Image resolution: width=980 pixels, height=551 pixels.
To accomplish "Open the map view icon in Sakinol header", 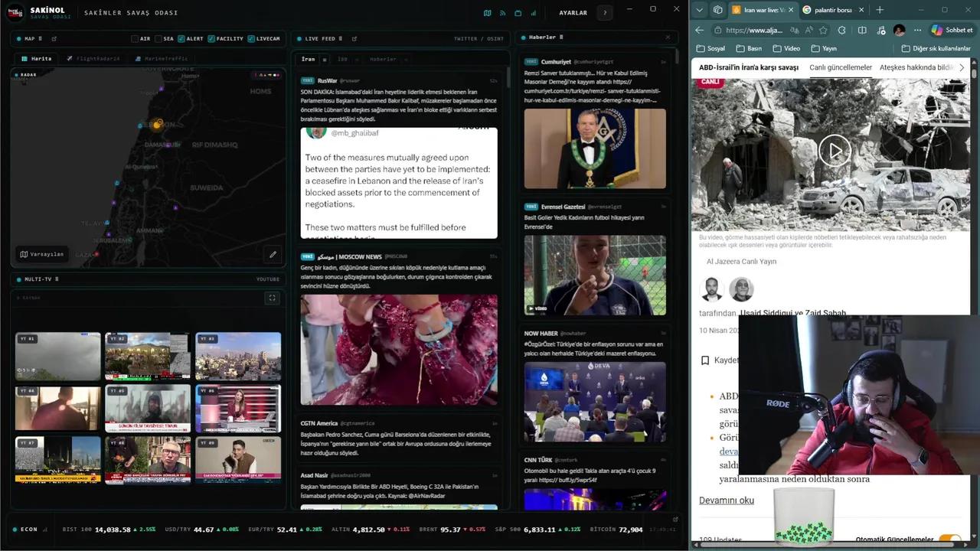I will pos(488,13).
